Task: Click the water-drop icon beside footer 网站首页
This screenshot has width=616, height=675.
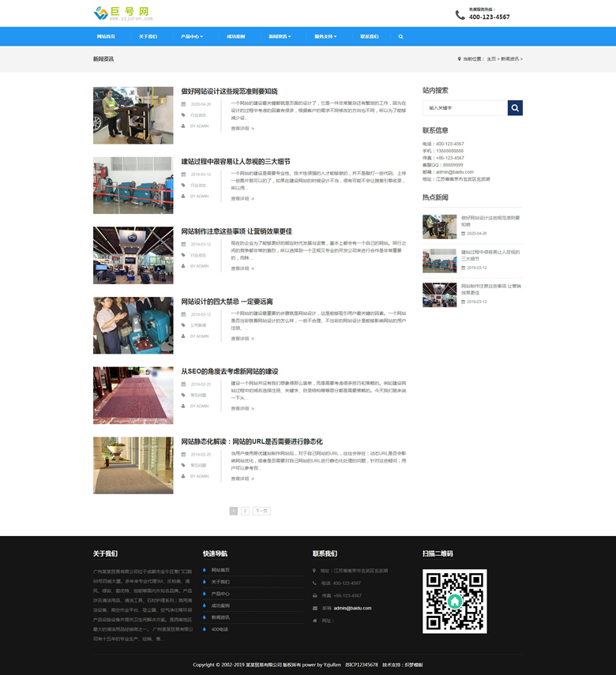Action: [x=205, y=570]
